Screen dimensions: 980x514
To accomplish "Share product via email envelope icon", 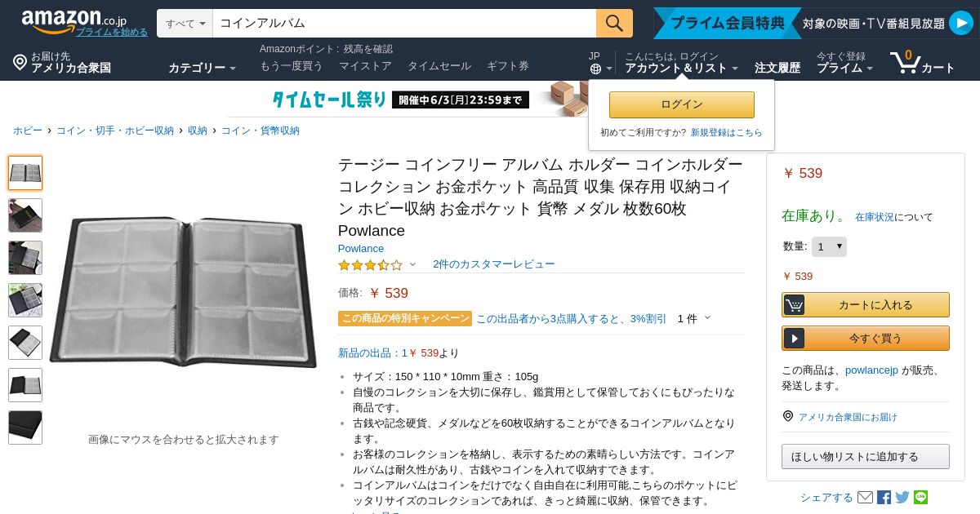I will 865,497.
